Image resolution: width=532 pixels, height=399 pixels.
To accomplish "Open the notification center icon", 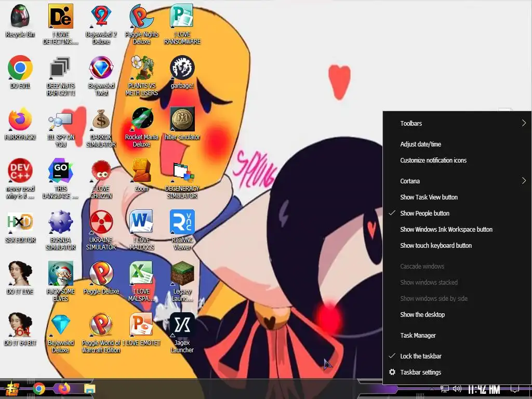I will pyautogui.click(x=515, y=389).
